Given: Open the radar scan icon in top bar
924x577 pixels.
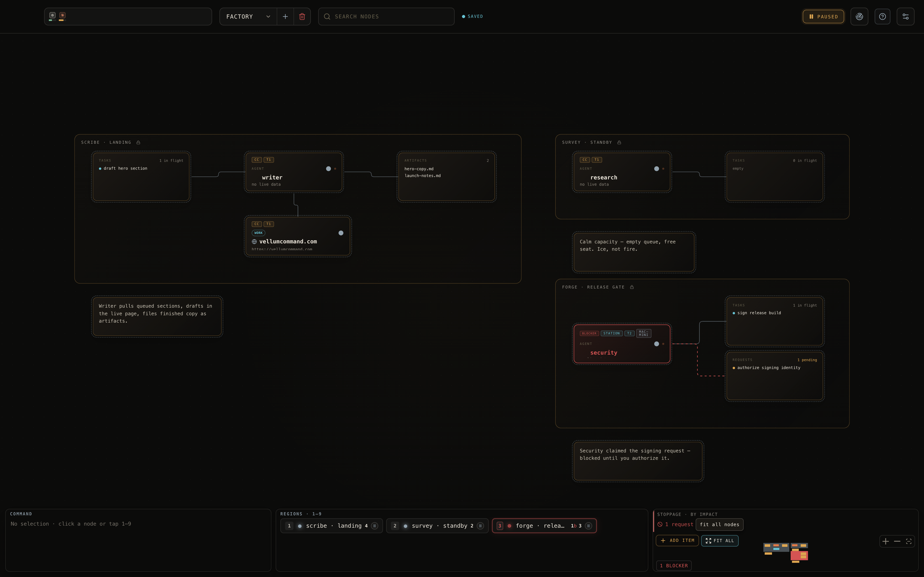Looking at the screenshot, I should pos(859,17).
